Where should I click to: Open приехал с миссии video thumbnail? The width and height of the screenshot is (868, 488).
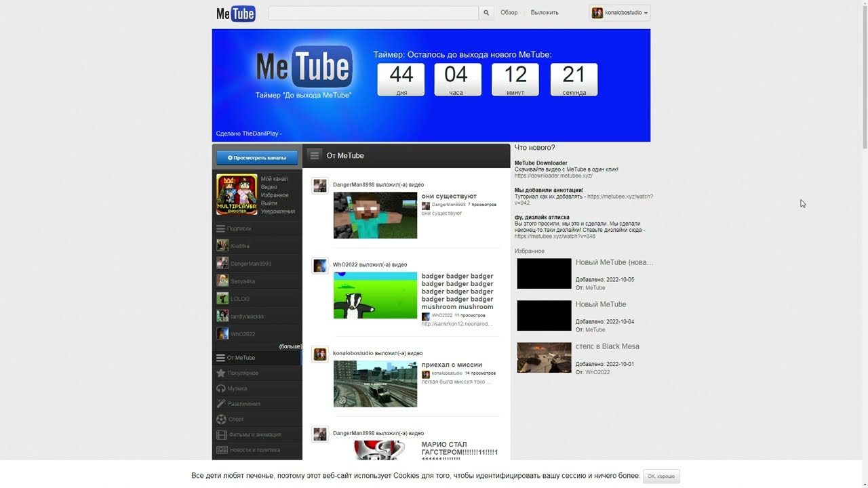pos(375,384)
